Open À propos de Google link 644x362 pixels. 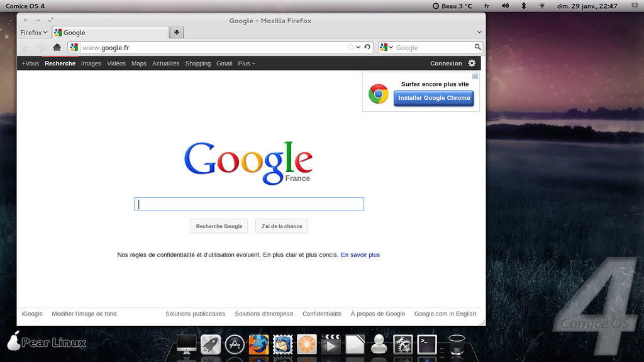pos(378,314)
